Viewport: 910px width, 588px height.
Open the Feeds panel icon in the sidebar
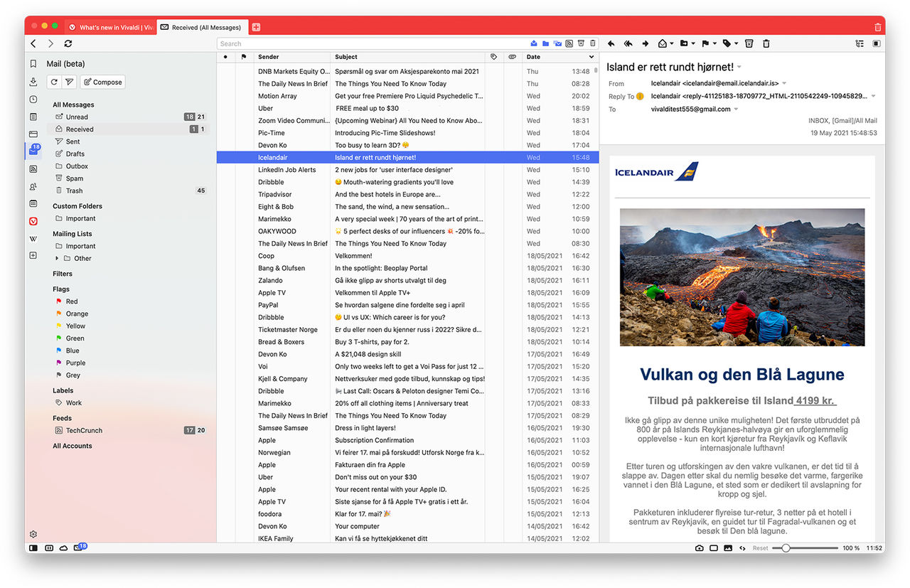[x=33, y=169]
